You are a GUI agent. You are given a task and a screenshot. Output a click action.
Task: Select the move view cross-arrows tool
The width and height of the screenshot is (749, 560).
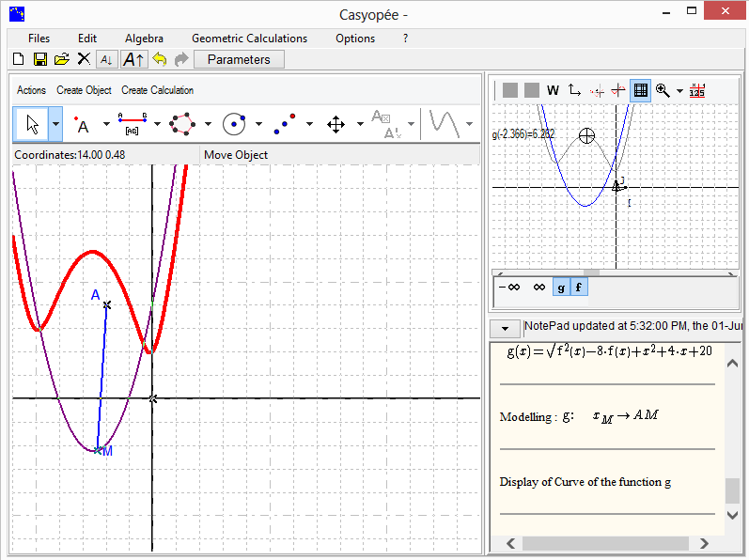click(x=335, y=125)
